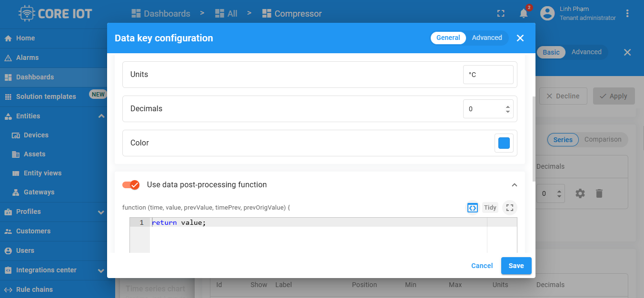Open Rule chains from sidebar

(34, 289)
